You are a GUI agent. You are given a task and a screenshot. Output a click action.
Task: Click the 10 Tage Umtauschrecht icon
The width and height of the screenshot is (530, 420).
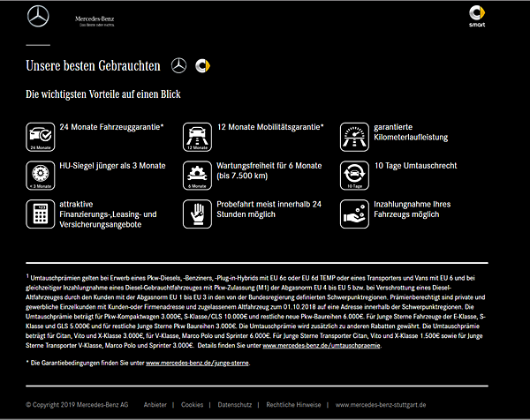[x=354, y=176]
